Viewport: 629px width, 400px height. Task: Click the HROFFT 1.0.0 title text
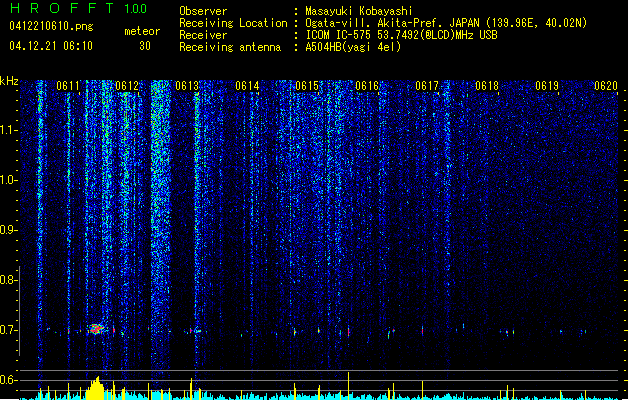79,8
